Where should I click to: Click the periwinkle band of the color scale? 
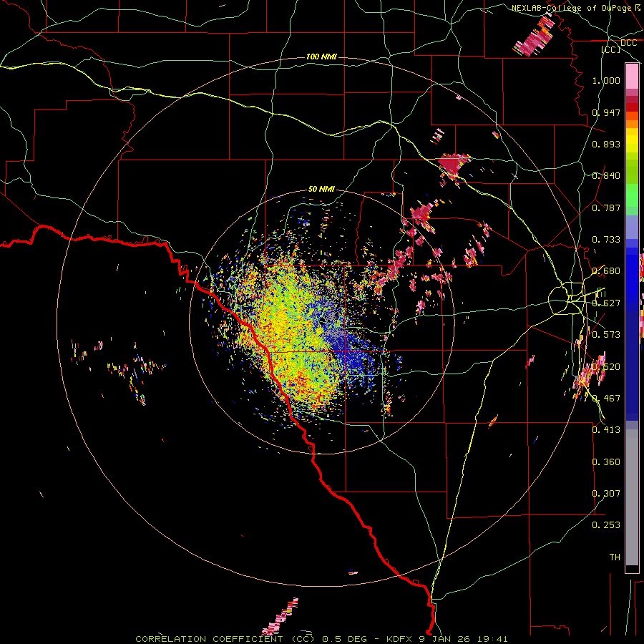click(632, 228)
